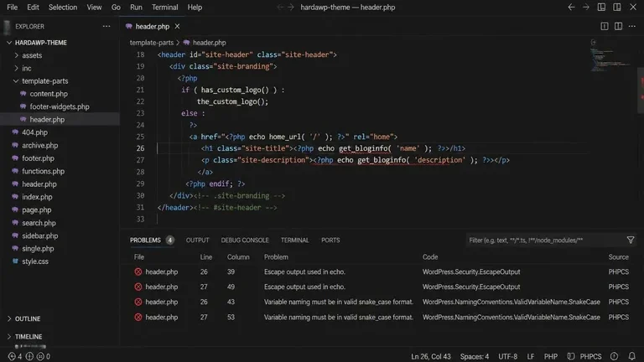This screenshot has width=644, height=362.
Task: Open page.php file
Action: (37, 209)
